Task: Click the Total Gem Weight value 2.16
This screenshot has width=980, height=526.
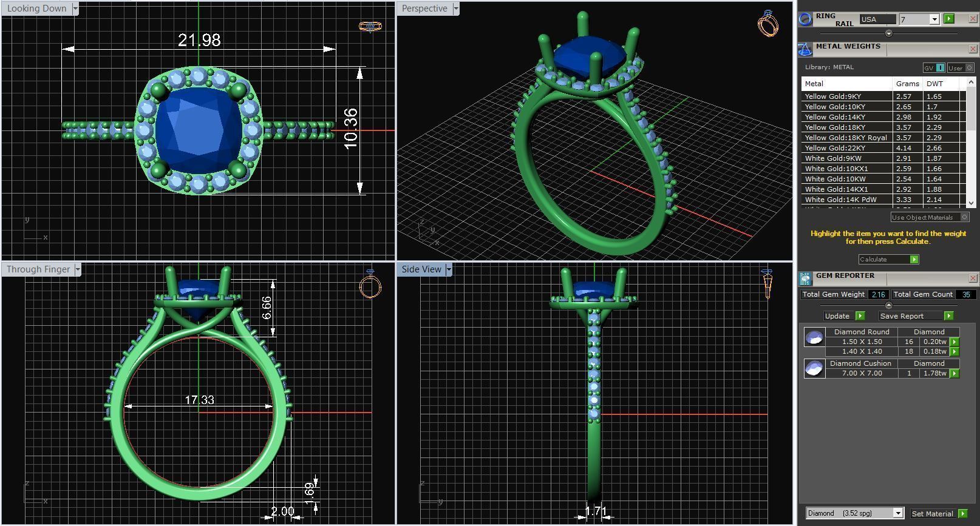Action: coord(878,294)
